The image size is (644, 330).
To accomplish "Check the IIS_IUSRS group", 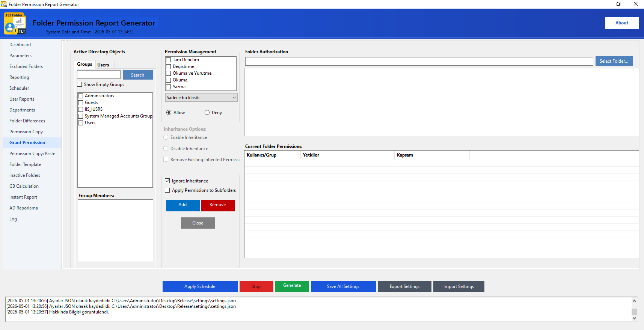I will (80, 109).
